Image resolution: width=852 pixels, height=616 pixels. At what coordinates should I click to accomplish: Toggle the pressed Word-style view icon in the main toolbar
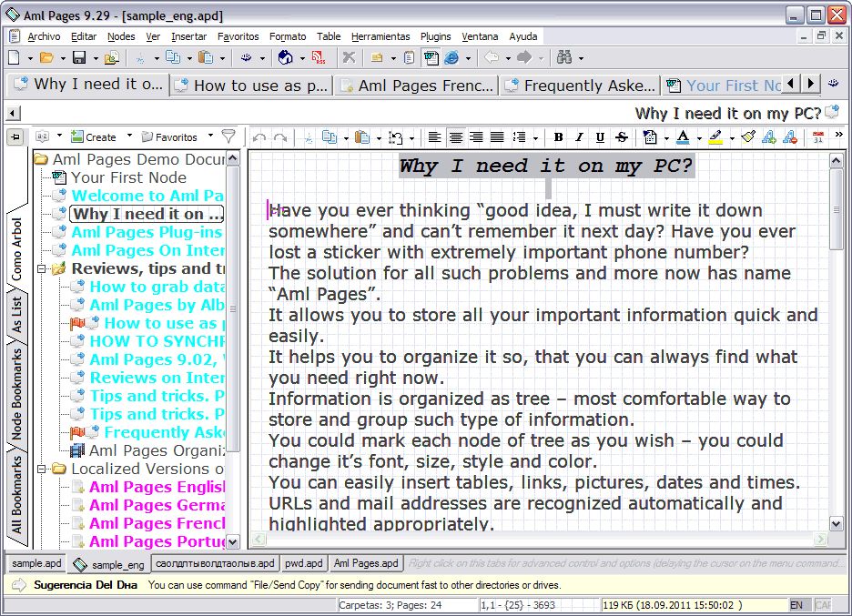(x=431, y=57)
